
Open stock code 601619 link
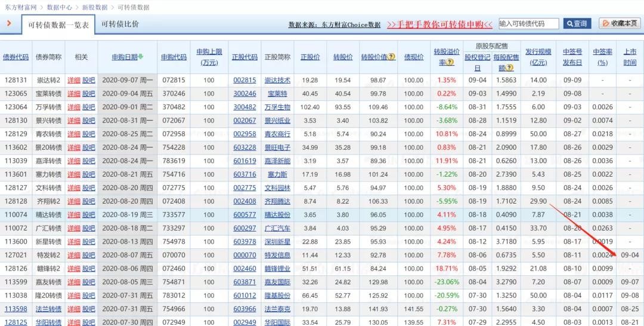tap(244, 161)
